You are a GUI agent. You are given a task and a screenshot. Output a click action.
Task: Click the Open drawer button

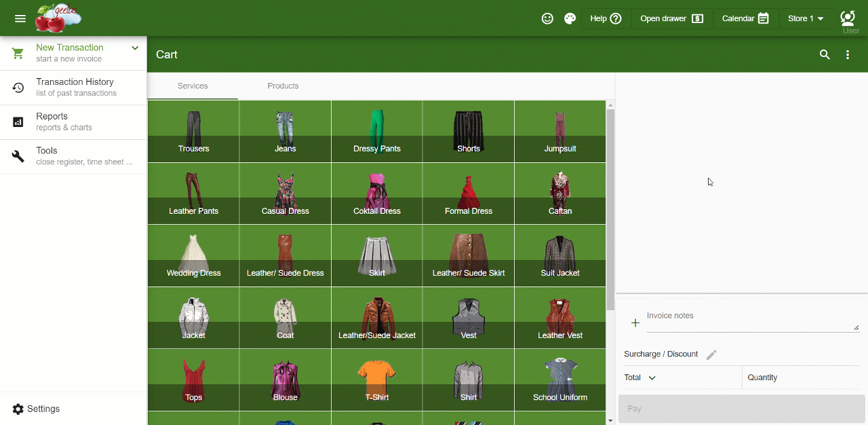click(671, 18)
